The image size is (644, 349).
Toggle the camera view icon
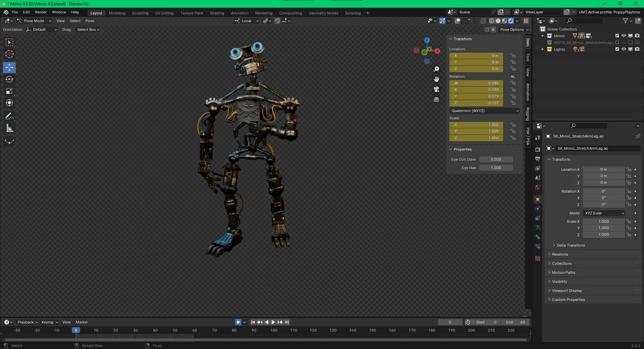coord(436,89)
